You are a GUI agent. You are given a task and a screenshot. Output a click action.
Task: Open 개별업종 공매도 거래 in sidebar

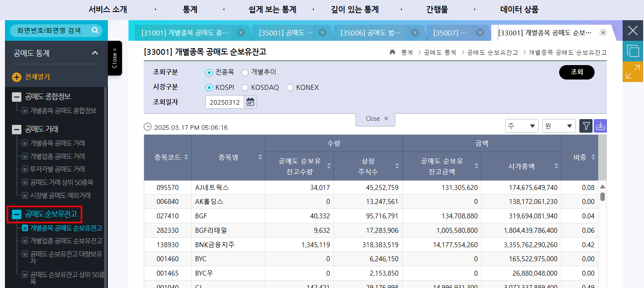57,156
